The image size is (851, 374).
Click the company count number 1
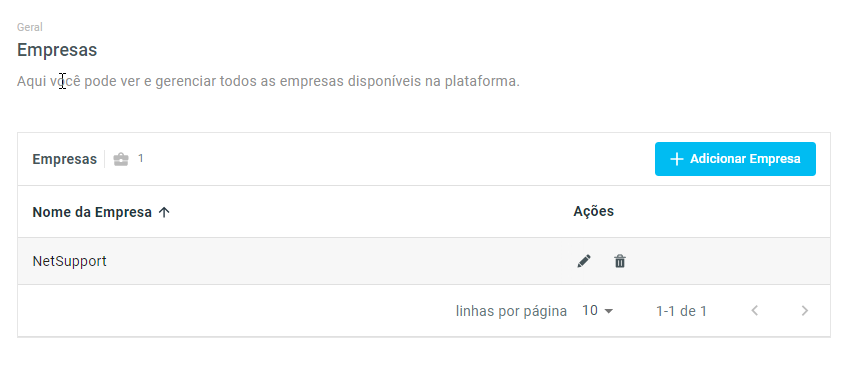coord(141,159)
